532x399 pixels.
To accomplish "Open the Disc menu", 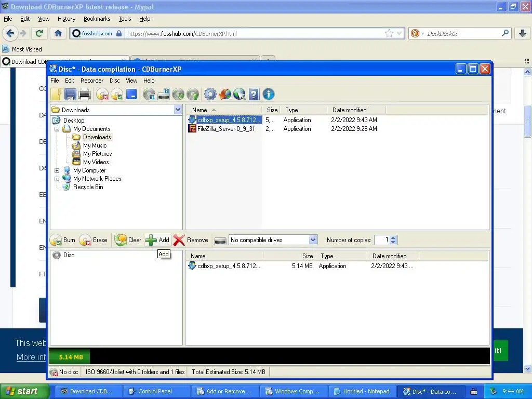I will coord(114,81).
